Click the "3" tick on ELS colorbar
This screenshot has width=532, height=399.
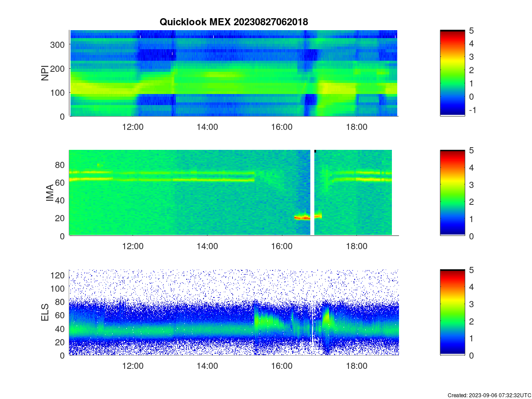[471, 304]
